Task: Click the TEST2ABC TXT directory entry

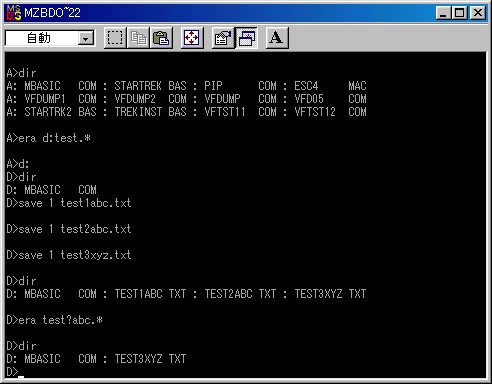Action: 240,294
